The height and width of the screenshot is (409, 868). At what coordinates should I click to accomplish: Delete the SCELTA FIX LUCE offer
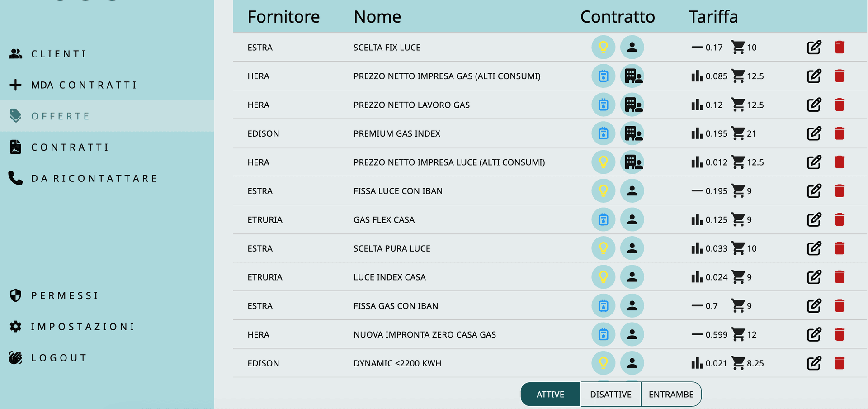[x=840, y=47]
